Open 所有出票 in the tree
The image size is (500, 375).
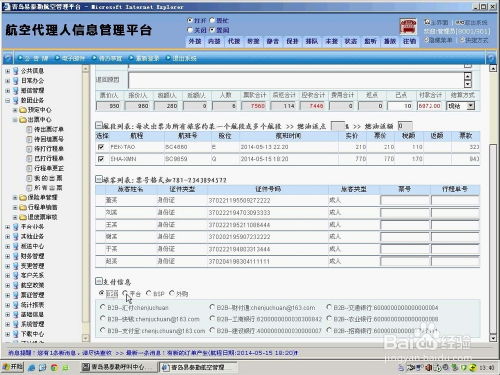coord(48,188)
